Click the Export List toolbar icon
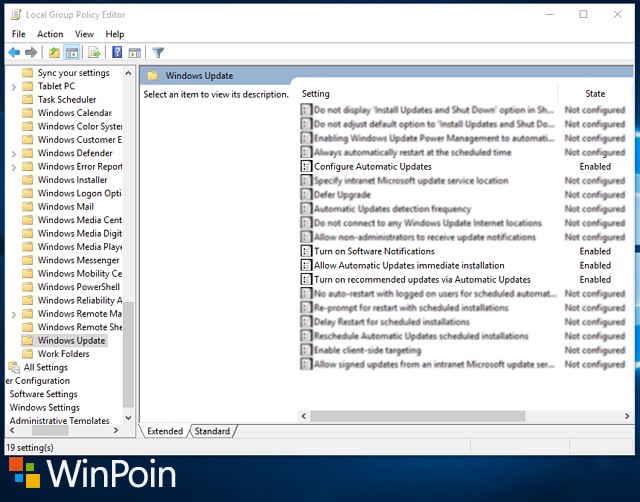640x502 pixels. [94, 52]
